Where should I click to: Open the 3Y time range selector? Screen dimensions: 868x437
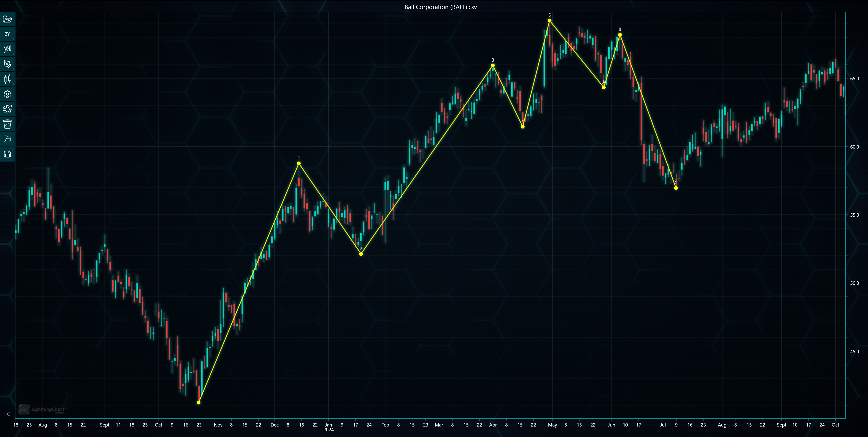click(8, 34)
